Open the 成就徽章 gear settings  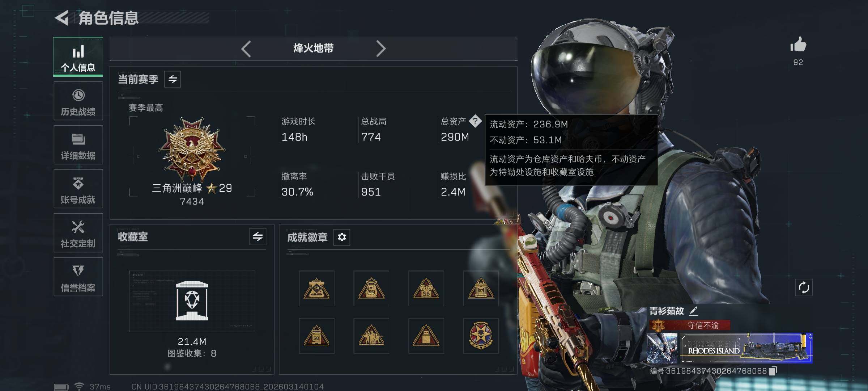[342, 237]
